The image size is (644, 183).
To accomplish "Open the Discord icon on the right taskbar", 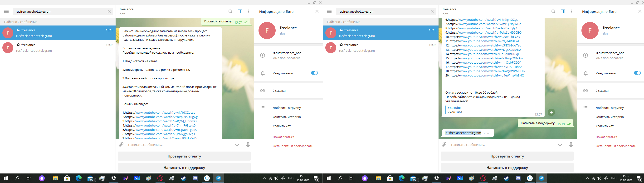I will (518, 178).
